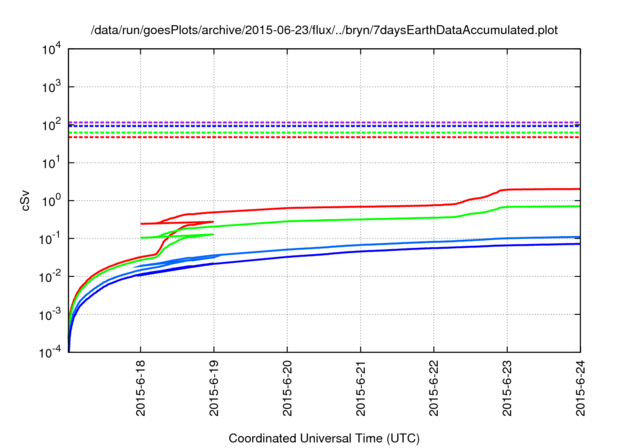The image size is (640, 448).
Task: Click the 2015-6-21 date label
Action: (360, 388)
